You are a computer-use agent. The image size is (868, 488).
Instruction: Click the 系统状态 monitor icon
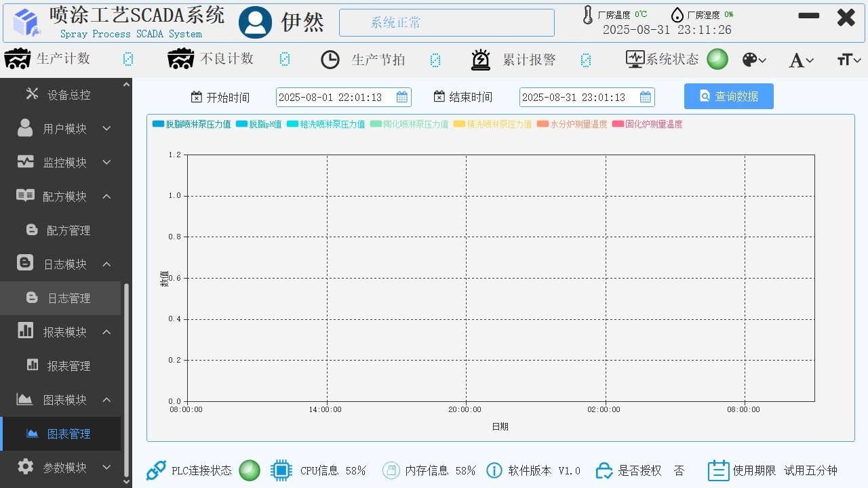pyautogui.click(x=635, y=59)
